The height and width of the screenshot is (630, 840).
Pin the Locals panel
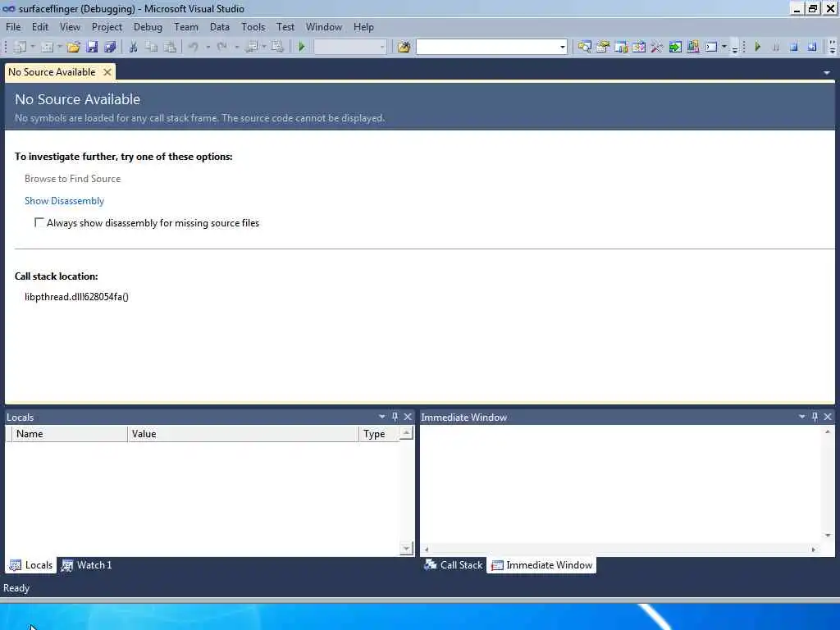point(395,417)
